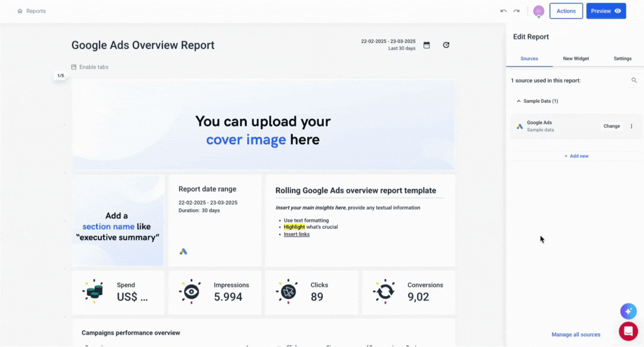Open Preview with the eye icon
Image resolution: width=644 pixels, height=347 pixels.
coord(606,11)
